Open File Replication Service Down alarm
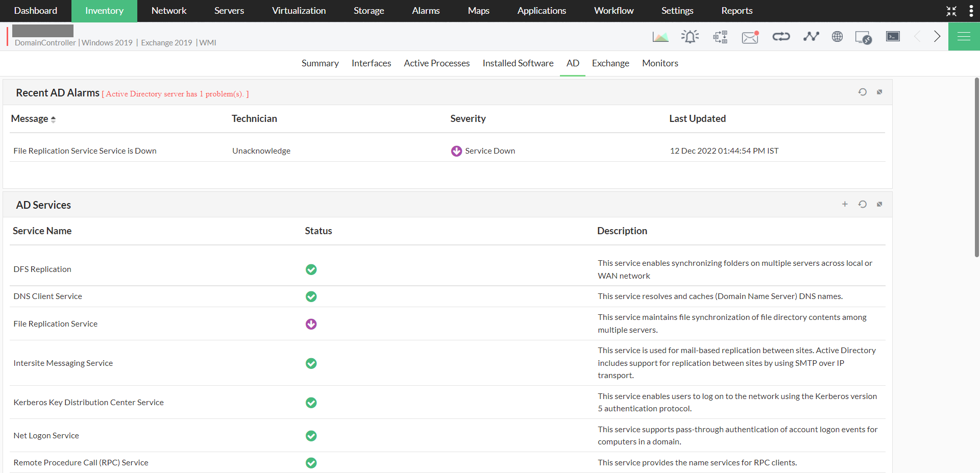Screen dimensions: 980x473 [x=85, y=151]
